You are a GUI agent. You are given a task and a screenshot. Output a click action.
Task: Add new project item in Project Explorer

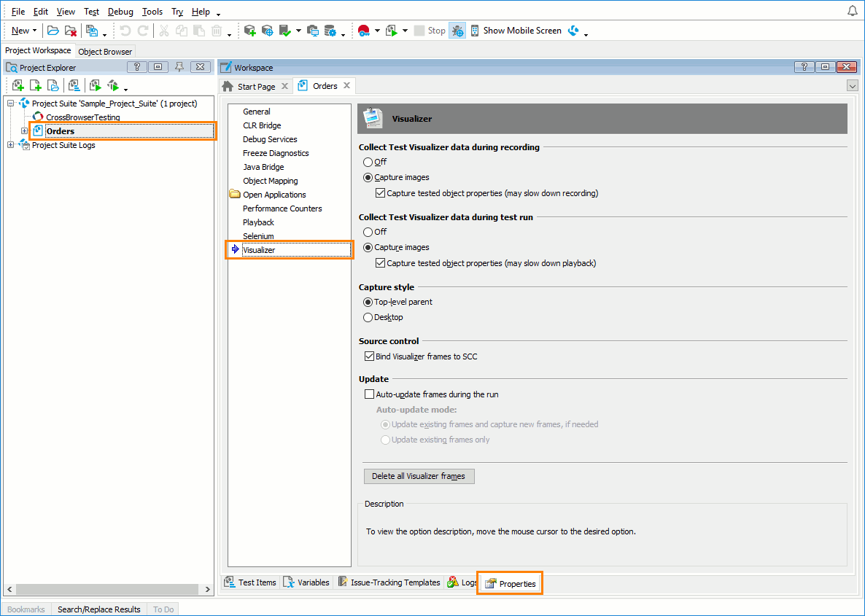click(18, 85)
